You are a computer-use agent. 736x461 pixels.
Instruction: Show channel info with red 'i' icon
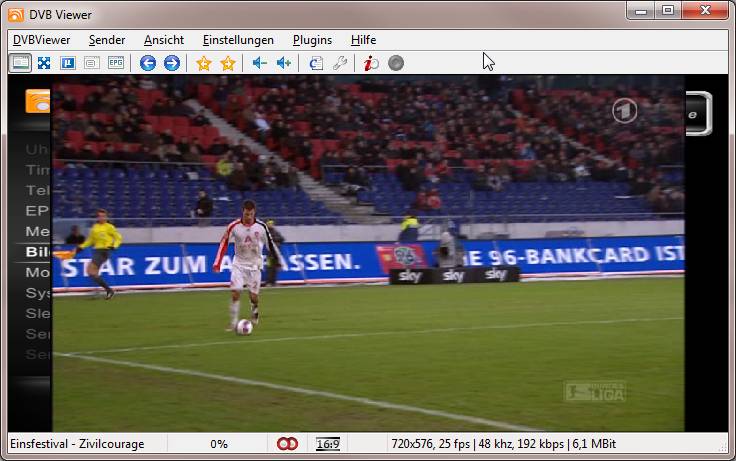tap(371, 63)
